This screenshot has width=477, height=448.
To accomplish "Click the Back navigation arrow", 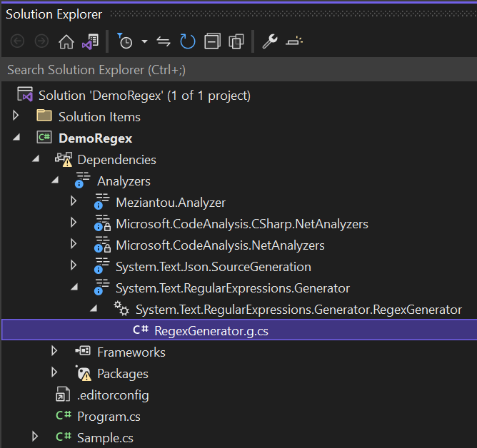I will pos(17,42).
